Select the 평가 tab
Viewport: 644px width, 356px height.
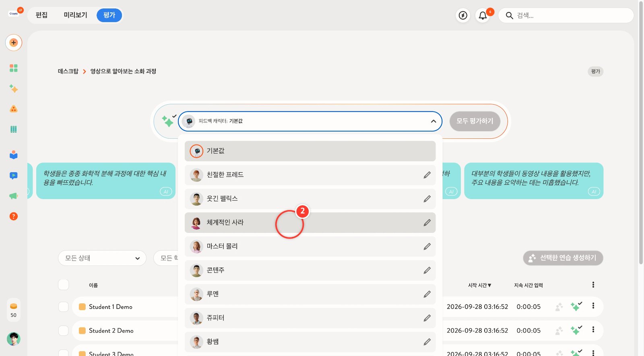click(x=109, y=15)
